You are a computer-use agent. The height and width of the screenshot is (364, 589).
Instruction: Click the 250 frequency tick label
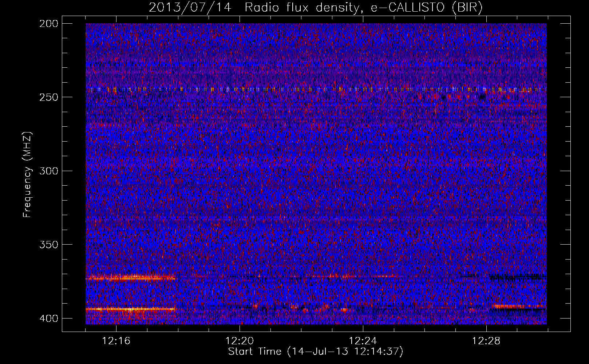(48, 97)
